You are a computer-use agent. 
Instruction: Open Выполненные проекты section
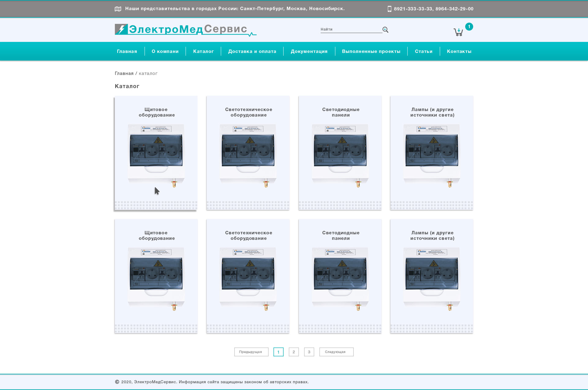pyautogui.click(x=371, y=51)
